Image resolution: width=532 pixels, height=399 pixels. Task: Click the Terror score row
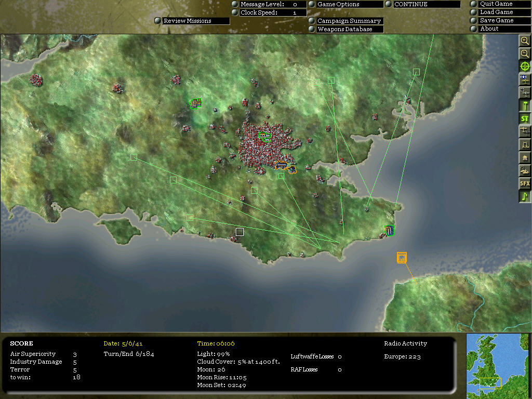[x=44, y=370]
